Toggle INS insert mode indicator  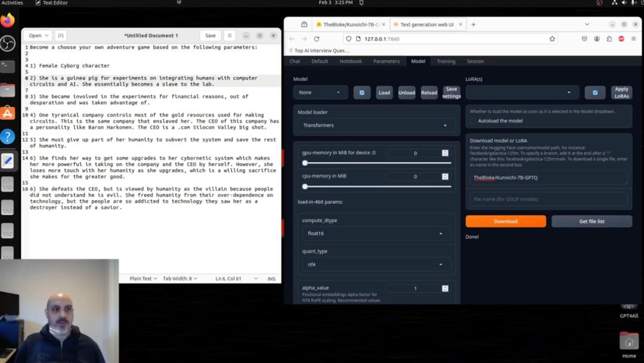pyautogui.click(x=271, y=279)
